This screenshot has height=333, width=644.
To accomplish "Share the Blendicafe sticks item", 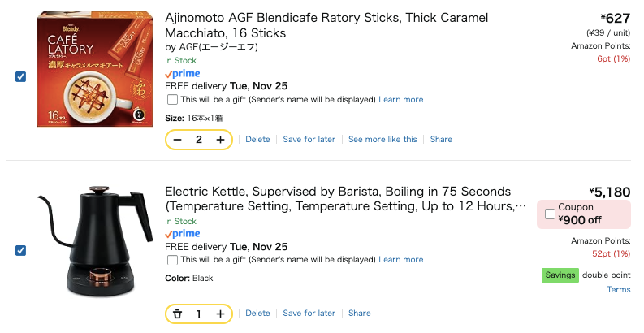I will point(441,140).
